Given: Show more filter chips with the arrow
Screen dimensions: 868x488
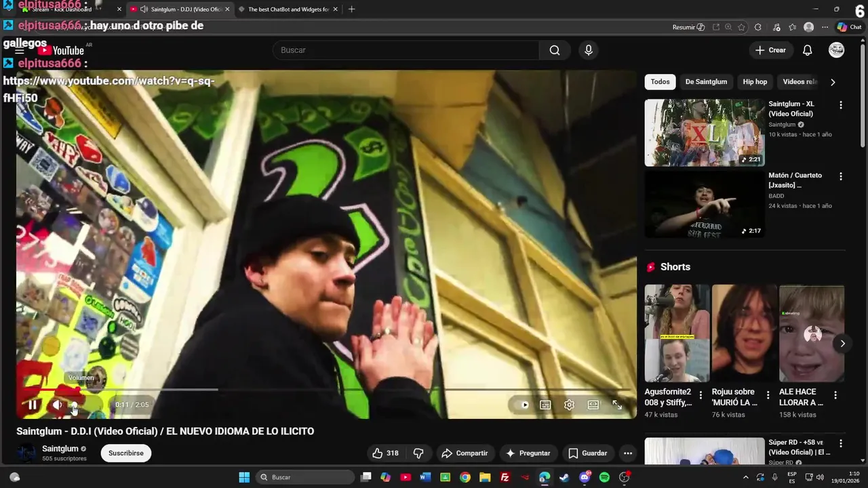Looking at the screenshot, I should coord(833,82).
